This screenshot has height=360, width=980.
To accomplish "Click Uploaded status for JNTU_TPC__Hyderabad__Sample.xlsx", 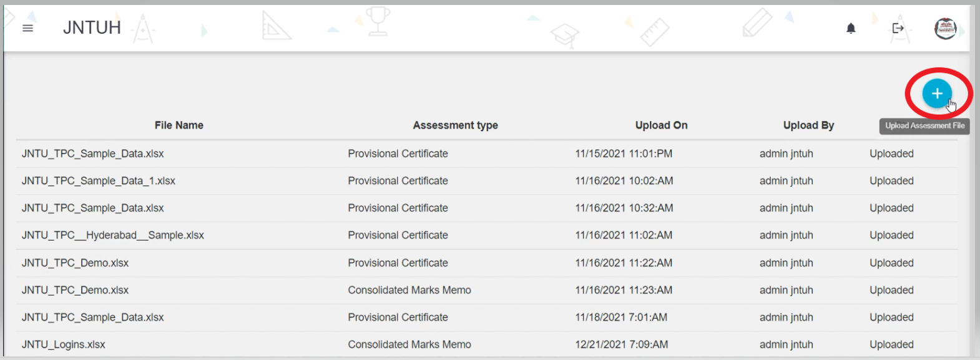I will pyautogui.click(x=891, y=235).
